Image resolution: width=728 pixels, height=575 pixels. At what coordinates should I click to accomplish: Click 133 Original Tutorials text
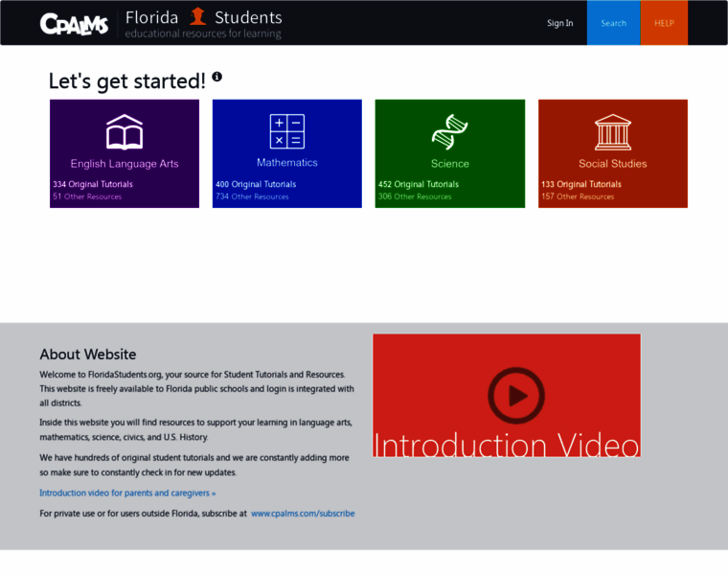pos(581,184)
